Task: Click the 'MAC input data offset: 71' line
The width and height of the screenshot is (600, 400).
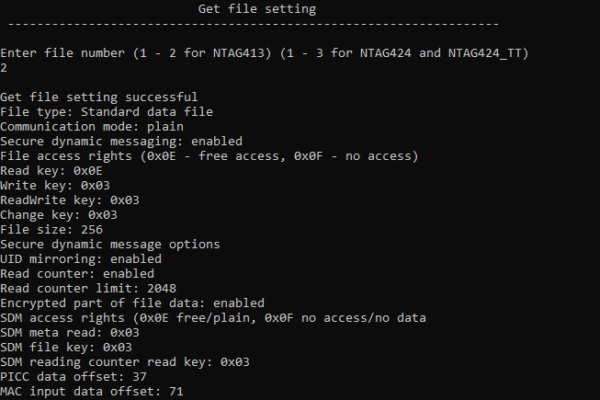Action: [x=92, y=392]
